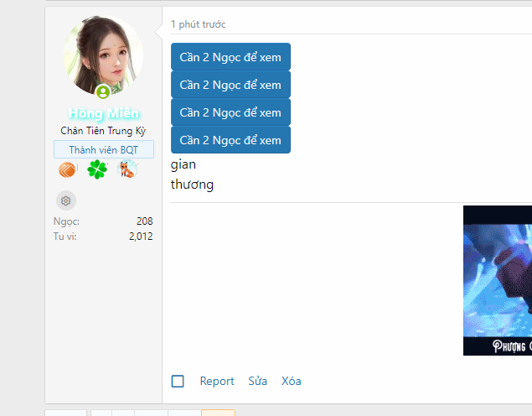Viewport: 532px width, 416px height.
Task: Click the bottom "Cần 2 Ngọc để xem" button
Action: click(230, 140)
